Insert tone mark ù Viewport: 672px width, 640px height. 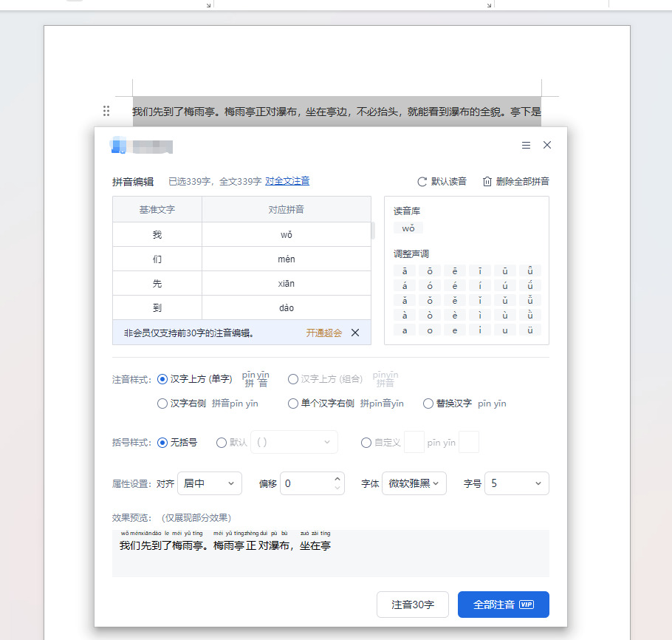(505, 316)
